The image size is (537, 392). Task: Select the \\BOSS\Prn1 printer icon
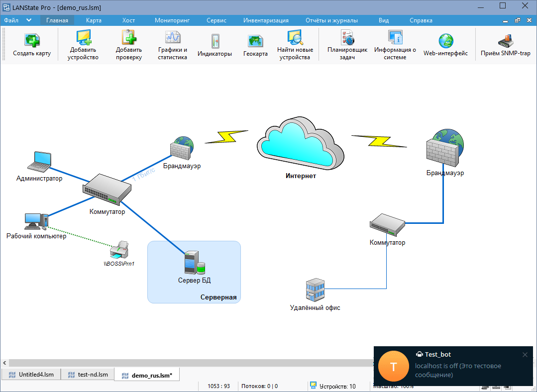119,250
